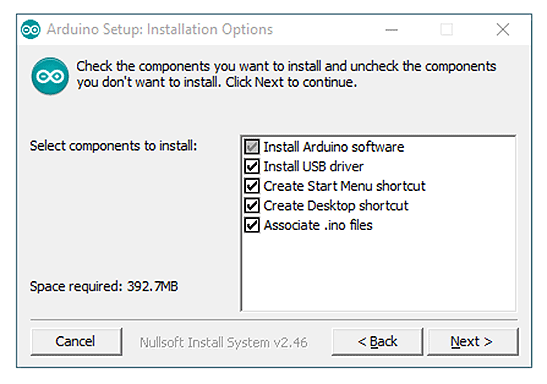The image size is (547, 384).
Task: Toggle Associate .ino files checkbox
Action: pyautogui.click(x=252, y=225)
